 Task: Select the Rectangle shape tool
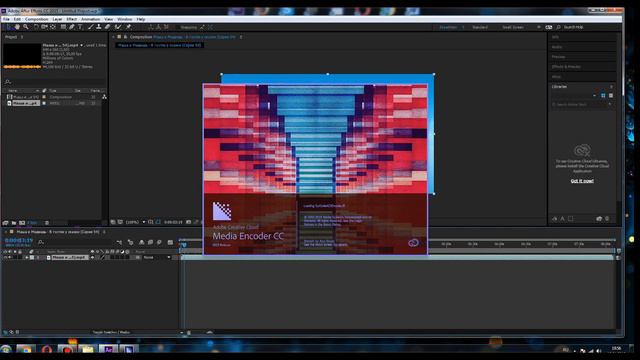[x=63, y=27]
